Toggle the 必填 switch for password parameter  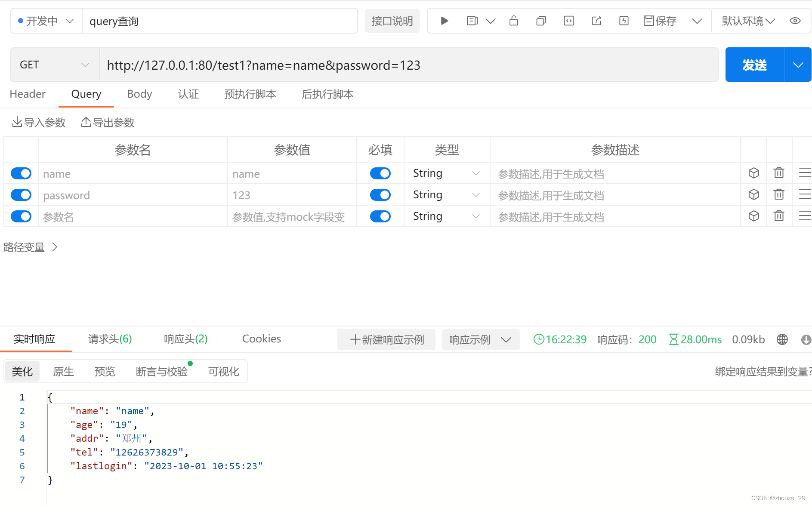pos(380,194)
